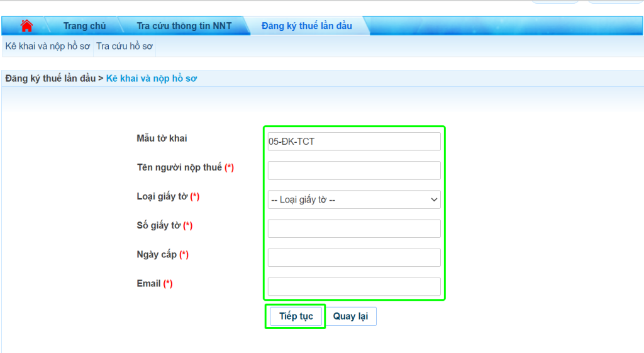Click the red home icon
Screen dimensions: 644x353
tap(26, 26)
